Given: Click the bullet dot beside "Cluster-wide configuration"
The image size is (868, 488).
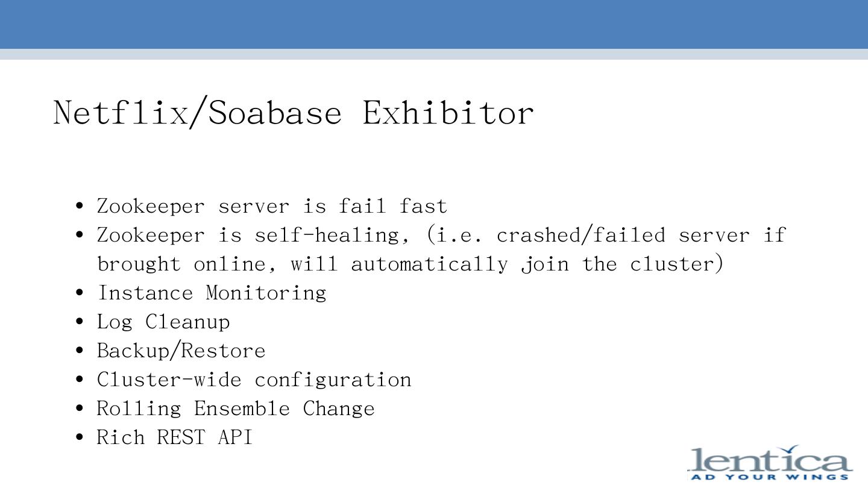Looking at the screenshot, I should coord(80,381).
